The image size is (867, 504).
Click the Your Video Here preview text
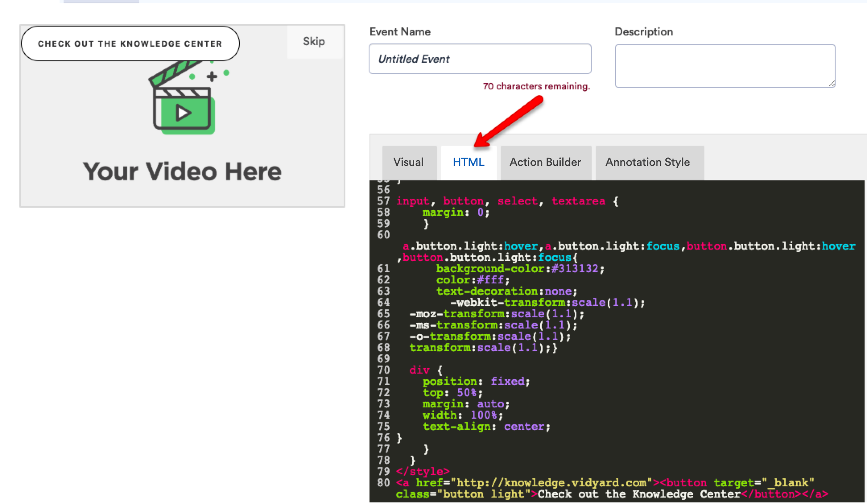click(182, 171)
